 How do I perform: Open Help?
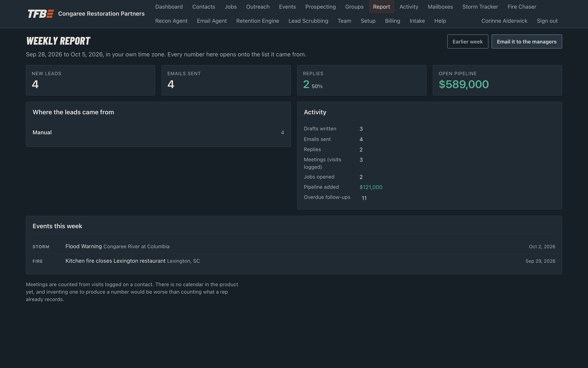[440, 21]
